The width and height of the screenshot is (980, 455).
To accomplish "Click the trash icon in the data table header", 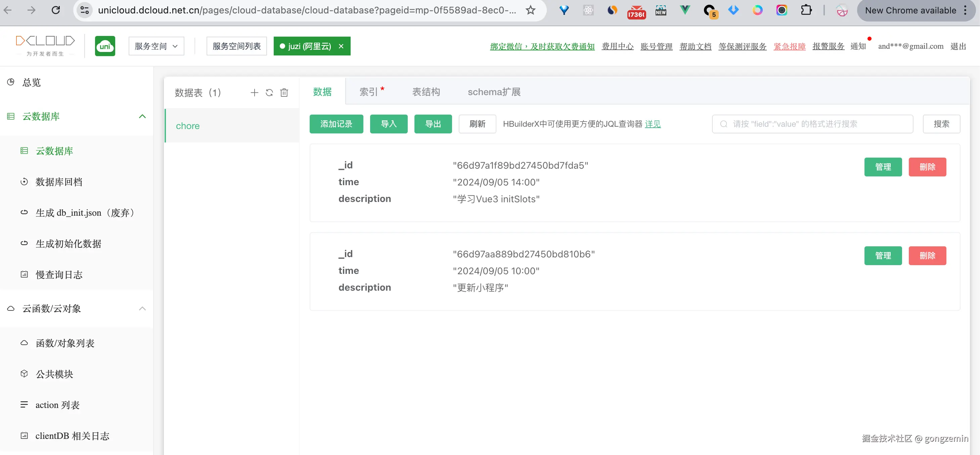I will 284,92.
